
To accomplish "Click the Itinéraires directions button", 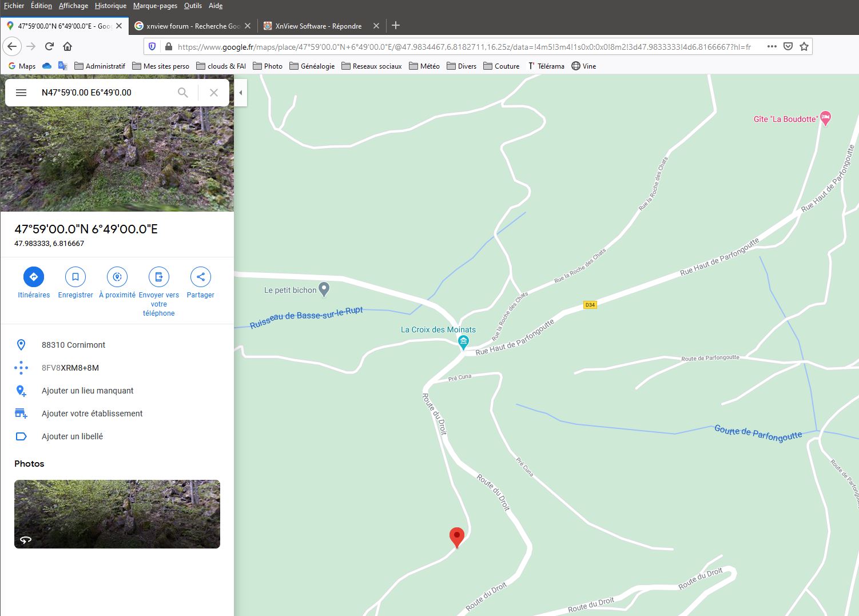I will (34, 283).
